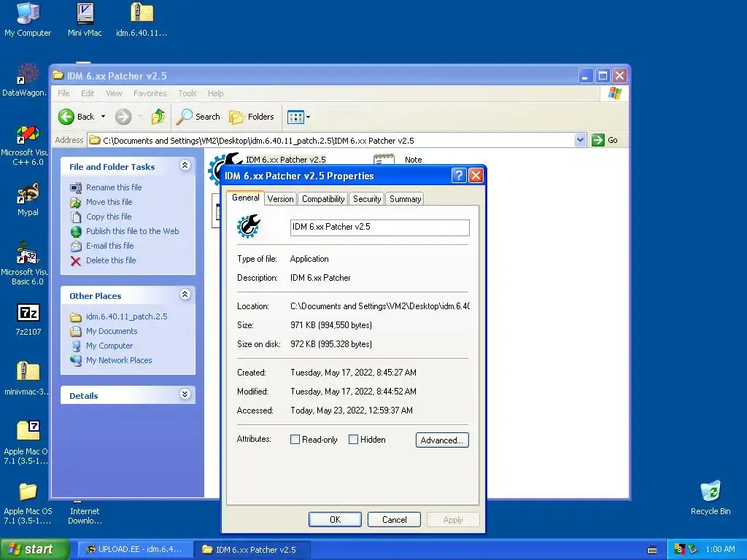Open Favorites menu in Explorer
The image size is (747, 560).
point(150,93)
